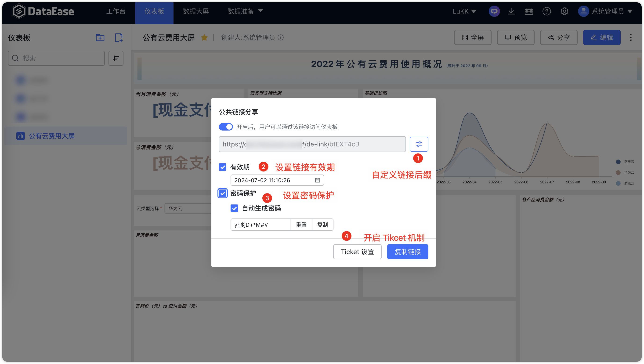Image resolution: width=644 pixels, height=364 pixels.
Task: Click the 2022-09 axis label
Action: click(599, 182)
